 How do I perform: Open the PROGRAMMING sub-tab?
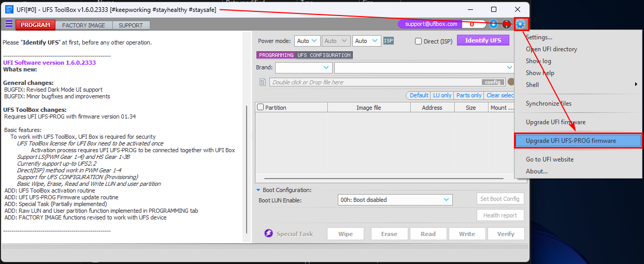(276, 55)
